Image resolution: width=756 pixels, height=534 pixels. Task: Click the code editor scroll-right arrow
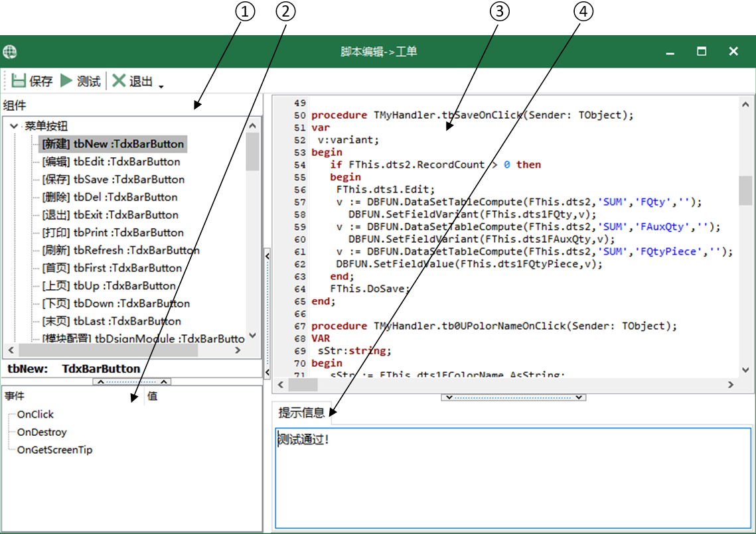click(x=731, y=385)
